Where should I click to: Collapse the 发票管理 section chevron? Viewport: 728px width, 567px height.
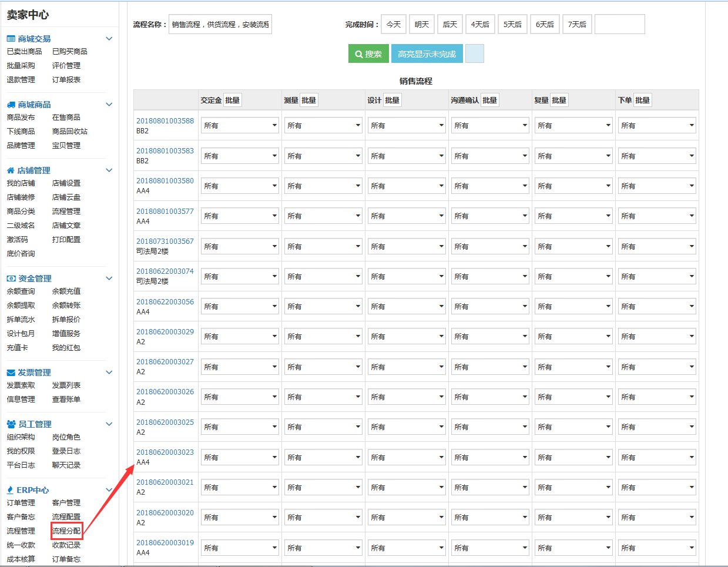click(x=109, y=373)
